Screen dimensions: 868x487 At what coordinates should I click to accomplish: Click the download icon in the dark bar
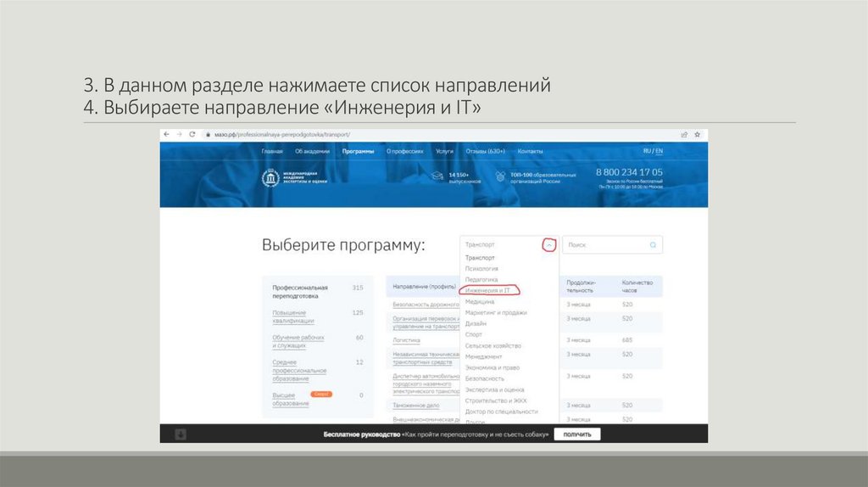click(x=181, y=434)
